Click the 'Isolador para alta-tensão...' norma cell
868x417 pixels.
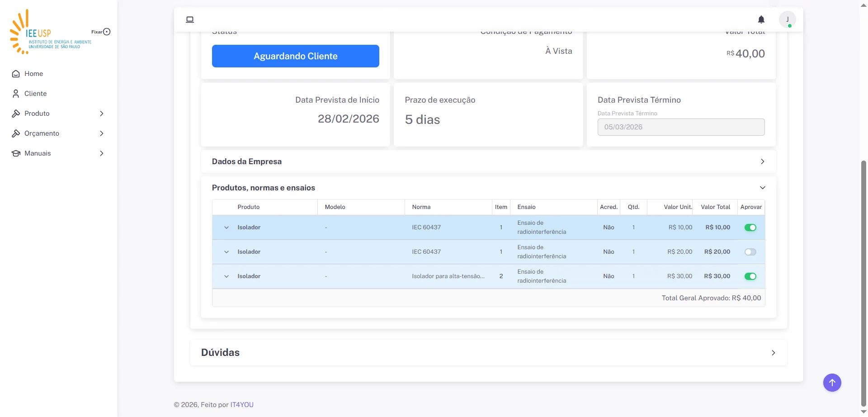(x=448, y=276)
